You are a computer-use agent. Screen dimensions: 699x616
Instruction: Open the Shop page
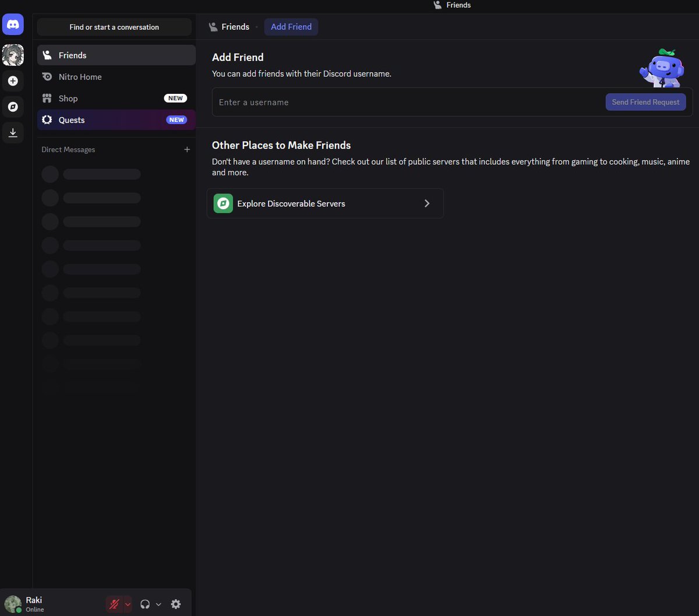coord(116,98)
